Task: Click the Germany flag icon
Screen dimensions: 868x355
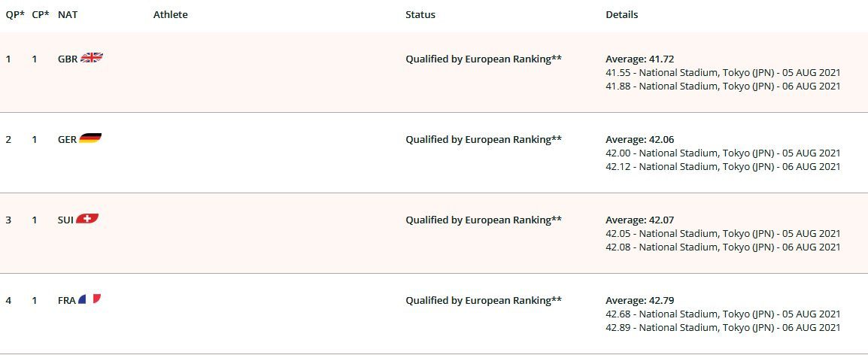Action: [90, 138]
